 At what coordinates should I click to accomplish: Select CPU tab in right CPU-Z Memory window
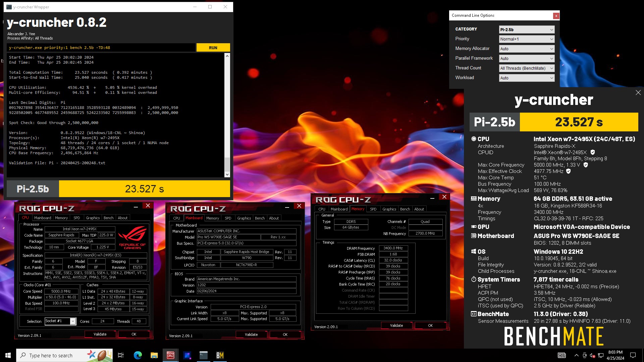[322, 209]
